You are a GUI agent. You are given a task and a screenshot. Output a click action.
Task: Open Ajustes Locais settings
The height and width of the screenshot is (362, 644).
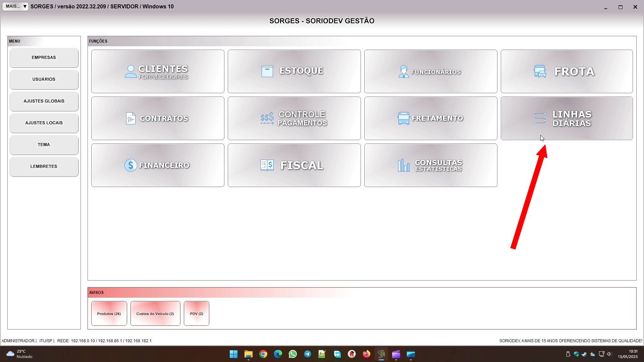[44, 123]
